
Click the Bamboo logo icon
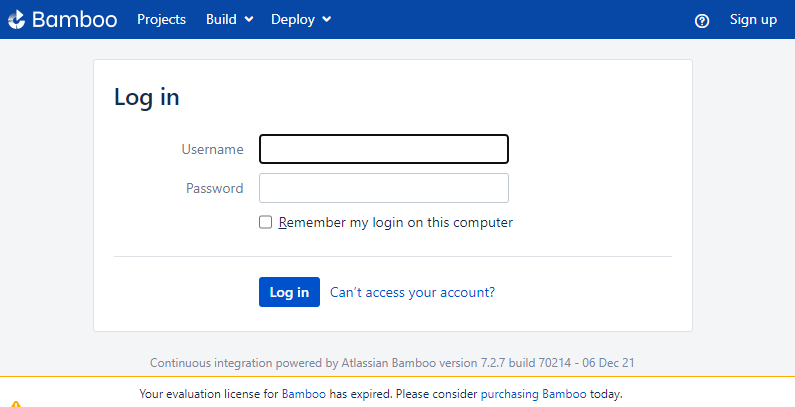coord(16,19)
